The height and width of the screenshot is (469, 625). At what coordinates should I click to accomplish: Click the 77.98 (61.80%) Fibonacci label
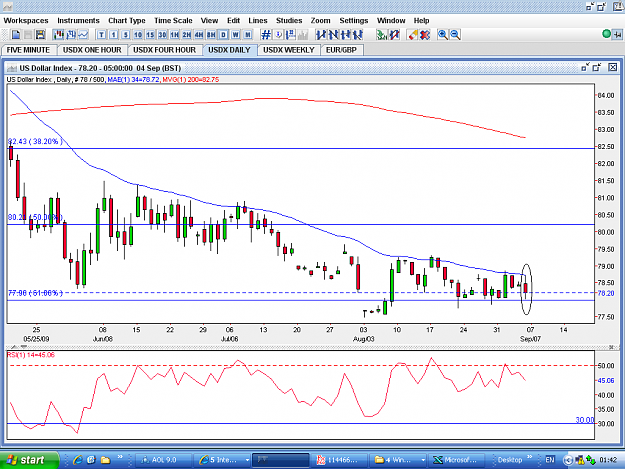(x=35, y=293)
